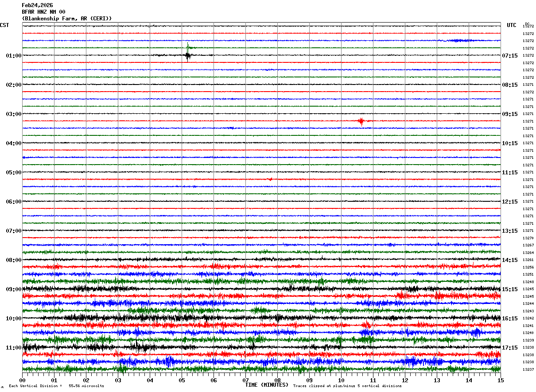
Task: Click minute 08 on the time axis
Action: (277, 380)
